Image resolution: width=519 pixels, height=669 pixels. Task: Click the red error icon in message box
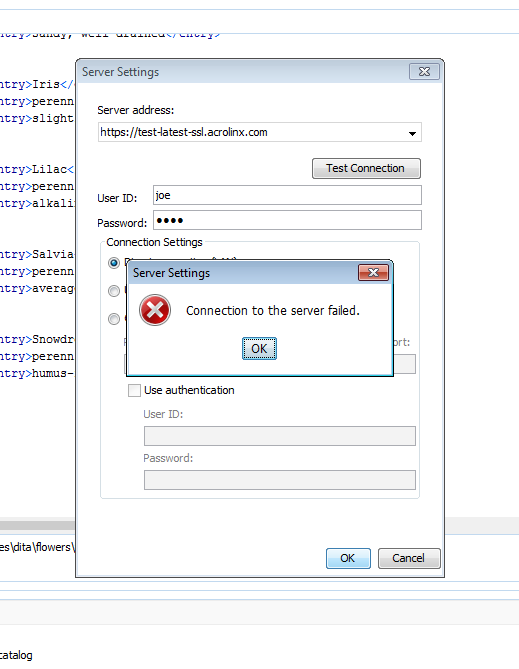pyautogui.click(x=155, y=310)
